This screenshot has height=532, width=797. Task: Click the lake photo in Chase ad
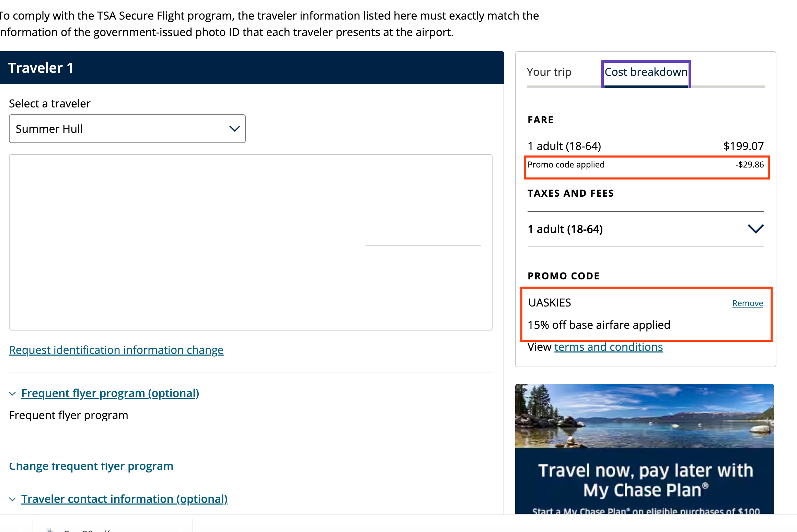(x=644, y=416)
